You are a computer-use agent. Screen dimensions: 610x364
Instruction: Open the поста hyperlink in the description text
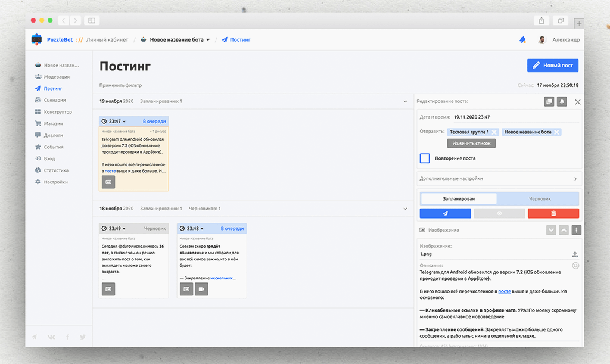(504, 291)
